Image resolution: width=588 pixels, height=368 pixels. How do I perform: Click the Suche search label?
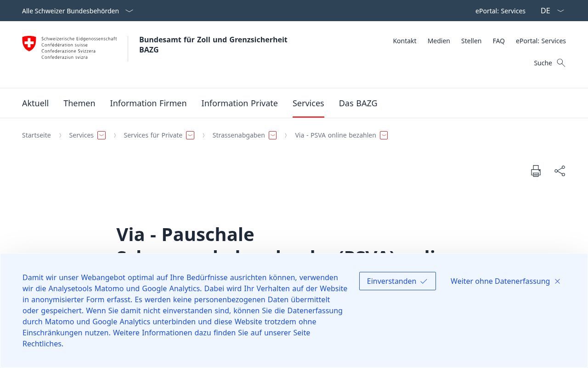click(543, 63)
